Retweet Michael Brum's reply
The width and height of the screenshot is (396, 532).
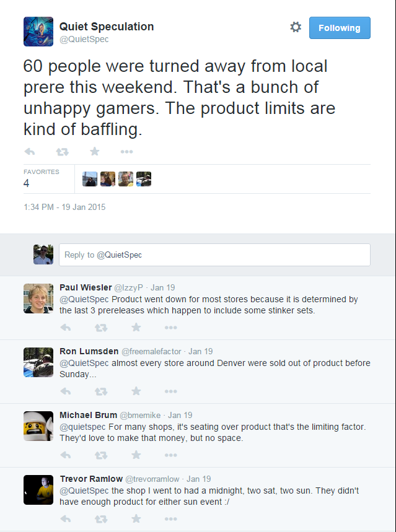(x=100, y=455)
